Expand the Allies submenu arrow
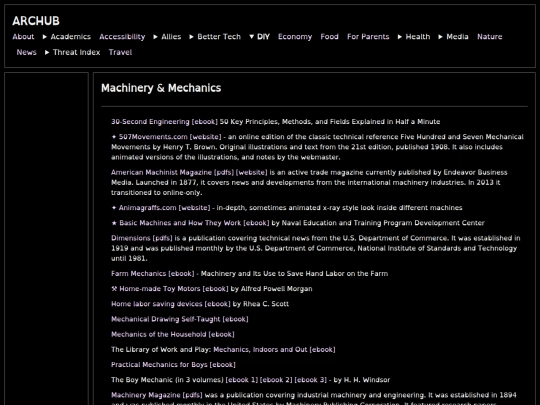540x405 pixels. pos(155,37)
